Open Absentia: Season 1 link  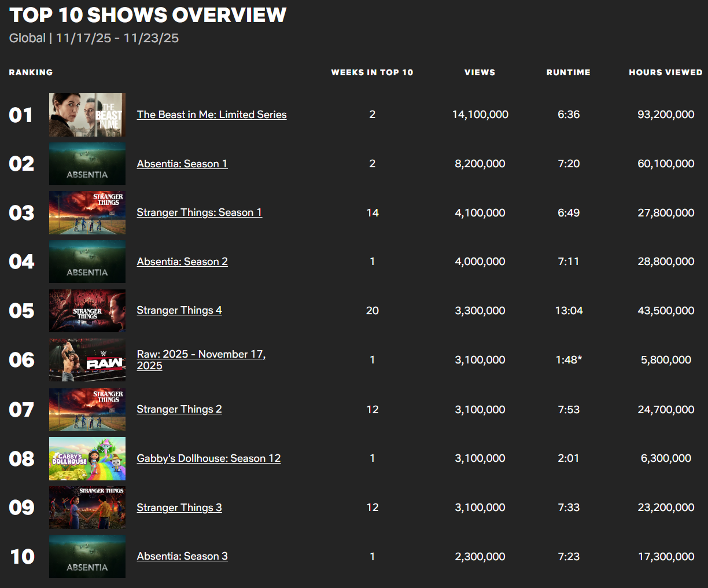pos(182,164)
